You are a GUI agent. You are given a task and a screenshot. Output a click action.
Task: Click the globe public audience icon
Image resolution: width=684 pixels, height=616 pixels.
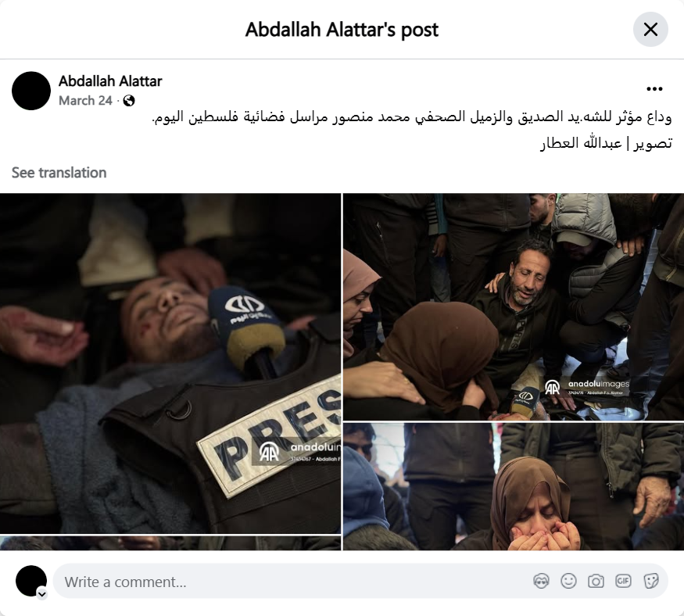[129, 101]
